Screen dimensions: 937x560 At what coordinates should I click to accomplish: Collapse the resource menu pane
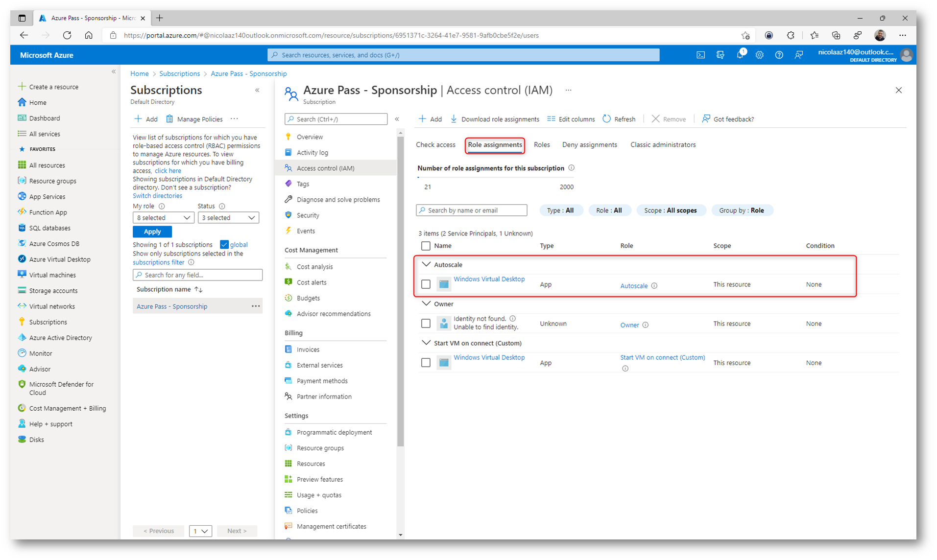397,119
